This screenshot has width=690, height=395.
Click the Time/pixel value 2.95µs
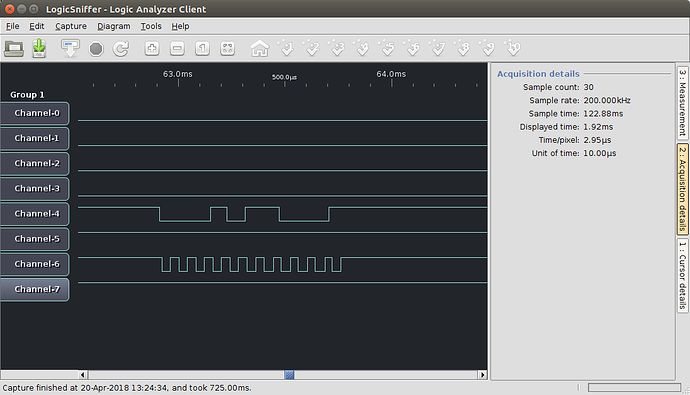[597, 140]
